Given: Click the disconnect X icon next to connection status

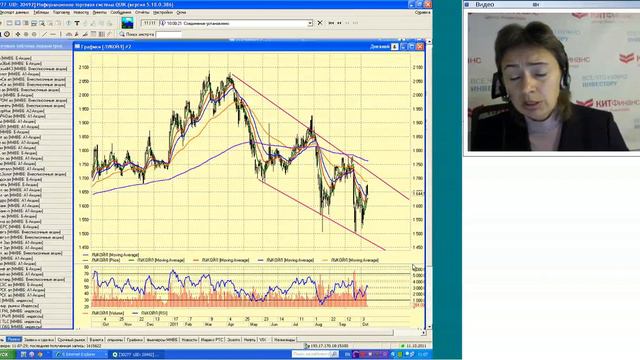Looking at the screenshot, I should tap(320, 23).
